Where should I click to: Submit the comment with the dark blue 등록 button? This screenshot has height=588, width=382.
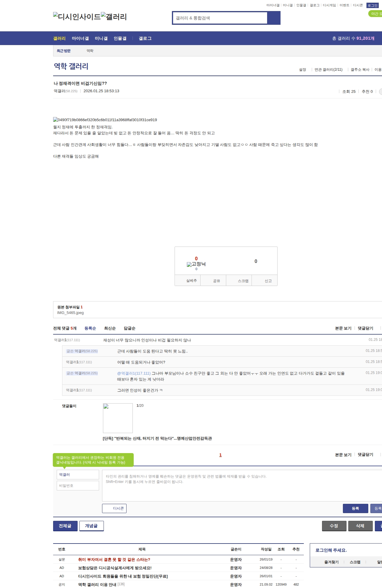click(355, 508)
